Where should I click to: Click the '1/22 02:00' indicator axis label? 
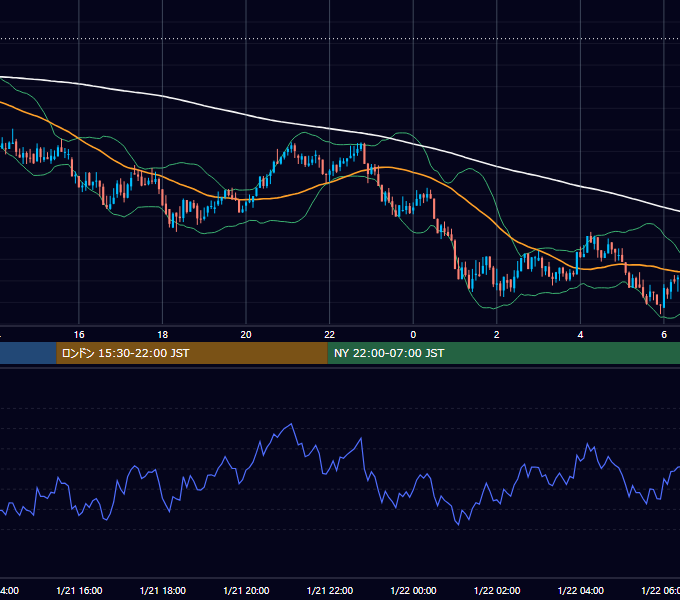[497, 590]
